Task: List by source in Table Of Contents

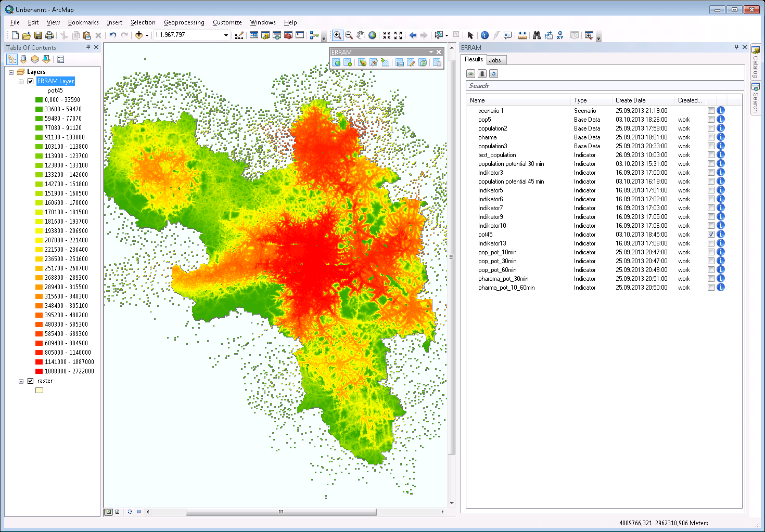Action: click(x=23, y=59)
